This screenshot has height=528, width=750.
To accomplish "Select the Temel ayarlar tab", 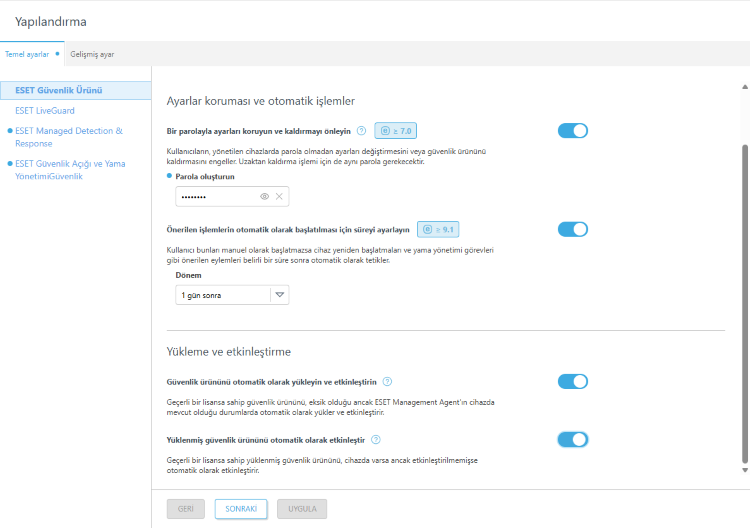I will click(28, 54).
